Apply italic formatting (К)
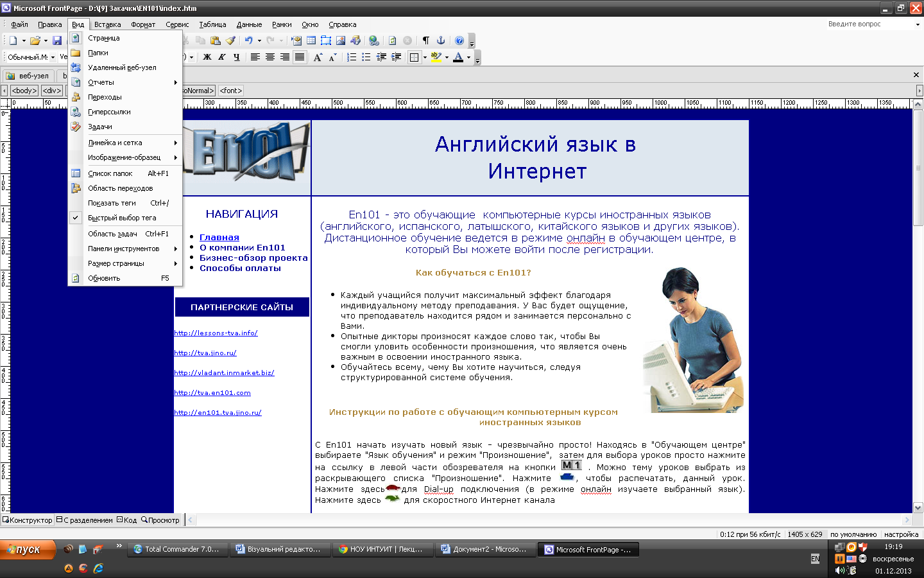Screen dimensions: 924x578 coord(222,57)
